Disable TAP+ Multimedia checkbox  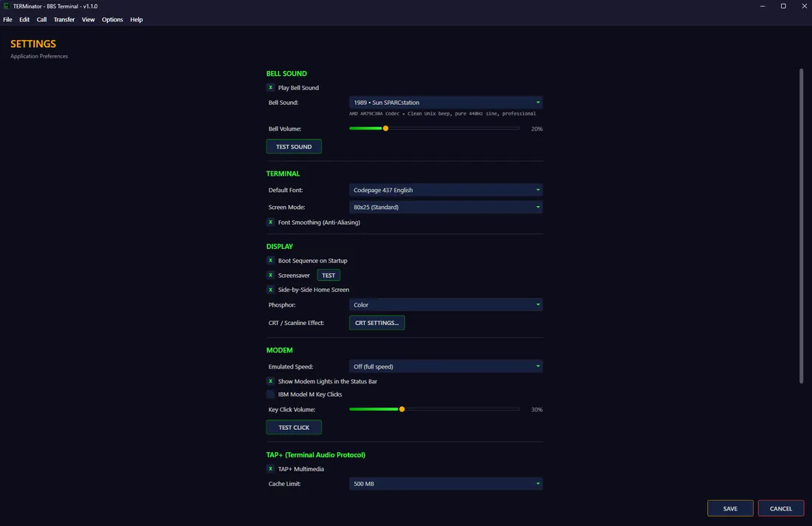click(x=270, y=469)
